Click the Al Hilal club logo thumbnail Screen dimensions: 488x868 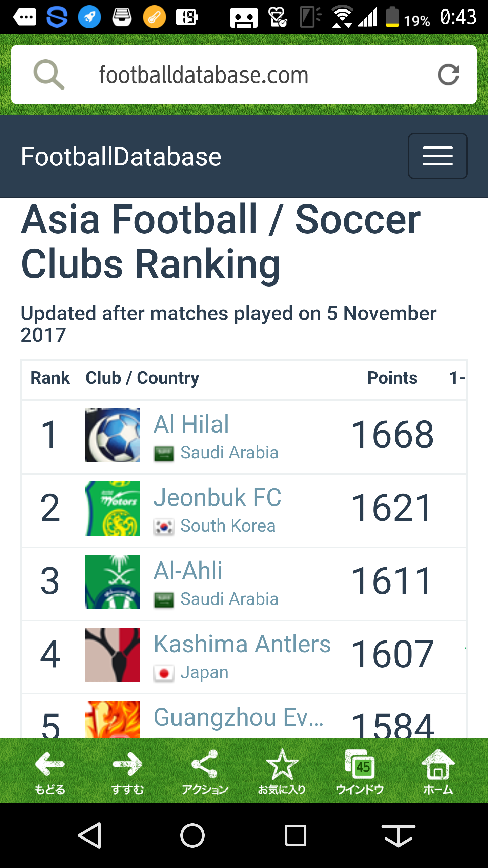[113, 435]
